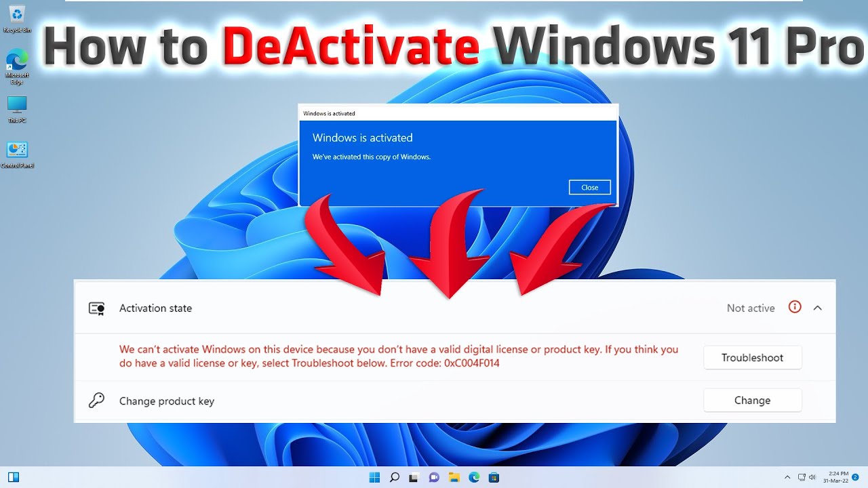Image resolution: width=868 pixels, height=488 pixels.
Task: Launch Microsoft Edge from the desktop shortcut
Action: [x=16, y=61]
